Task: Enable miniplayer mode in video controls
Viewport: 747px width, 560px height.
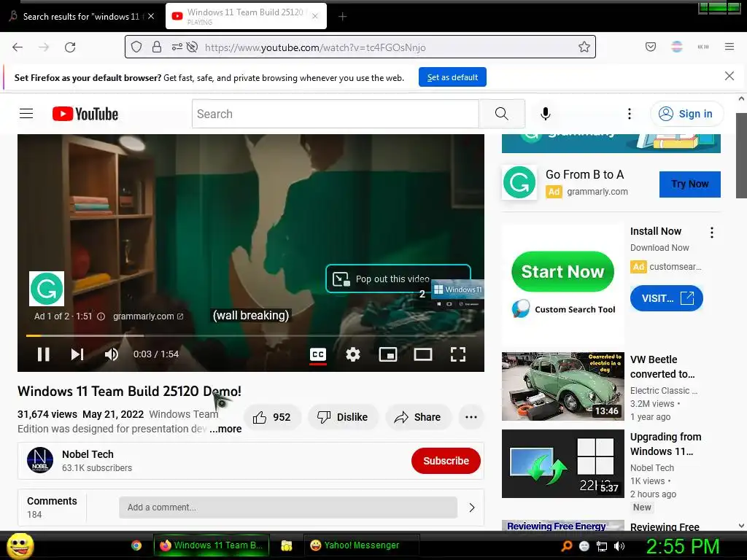Action: [388, 354]
